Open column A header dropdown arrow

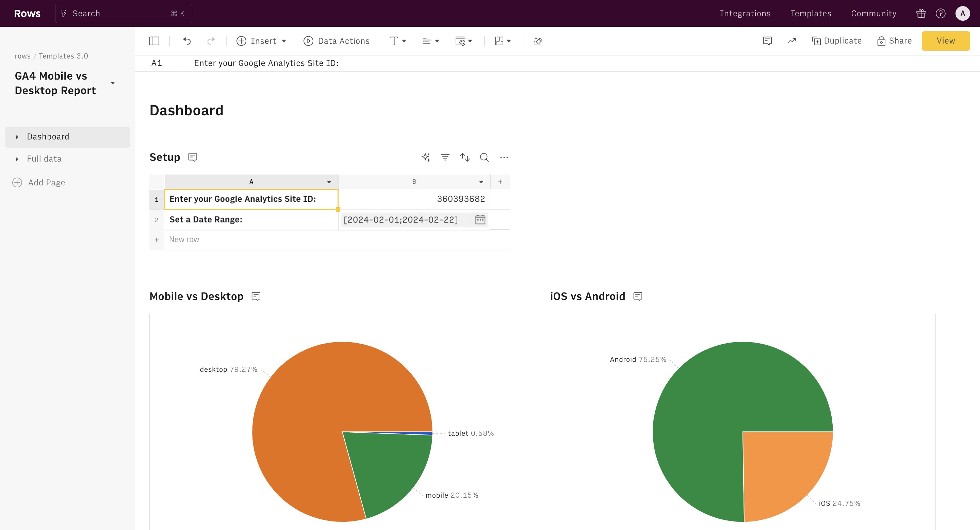coord(329,182)
